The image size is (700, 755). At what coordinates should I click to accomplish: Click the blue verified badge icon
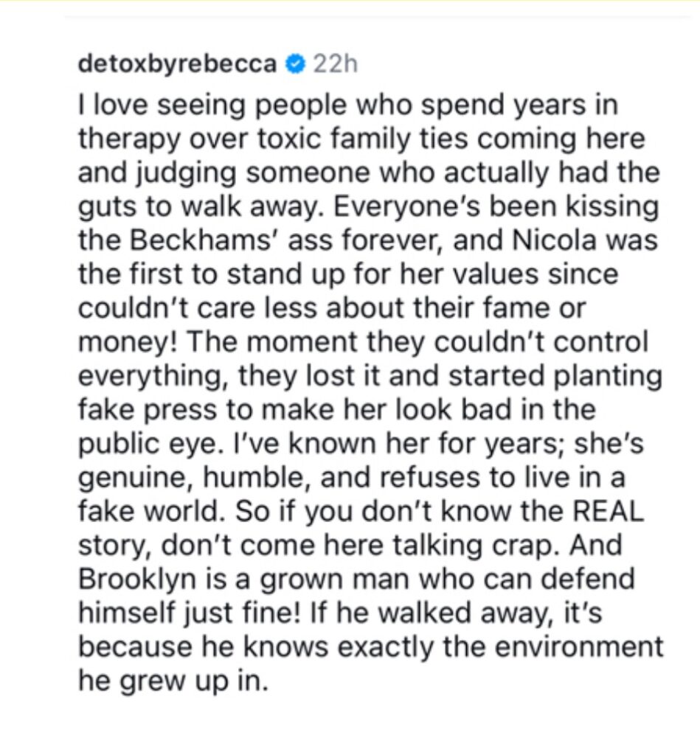[295, 64]
